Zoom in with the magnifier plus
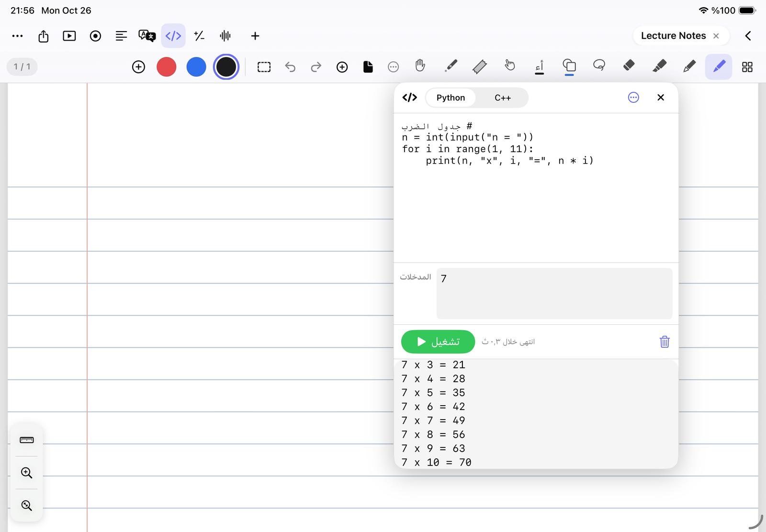The width and height of the screenshot is (766, 532). pyautogui.click(x=27, y=473)
